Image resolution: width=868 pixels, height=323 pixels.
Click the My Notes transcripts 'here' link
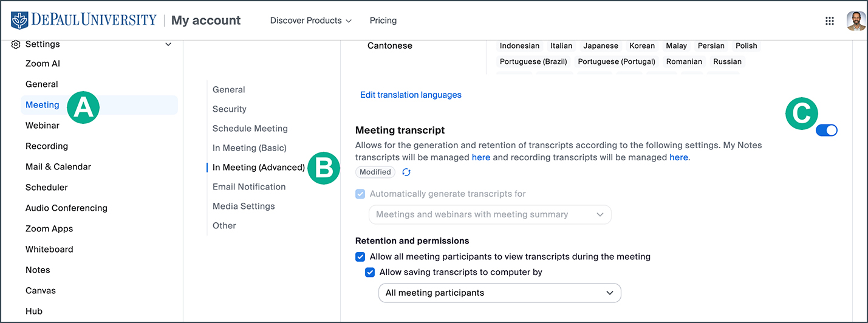pyautogui.click(x=481, y=157)
